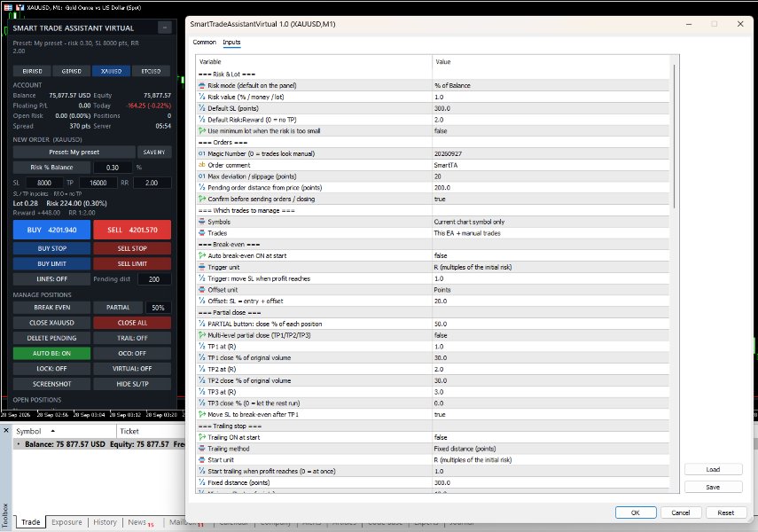Click the Risk value 0.30 field on panel
This screenshot has width=758, height=532.
click(x=113, y=168)
